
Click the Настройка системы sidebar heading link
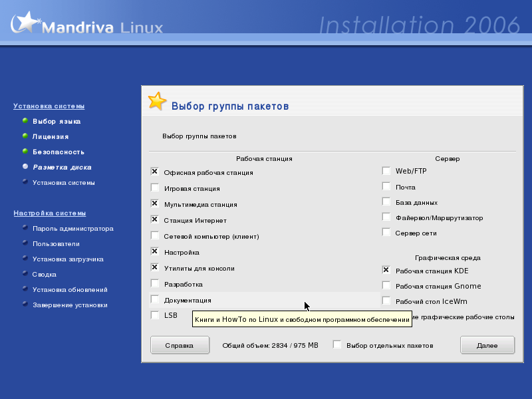point(49,213)
